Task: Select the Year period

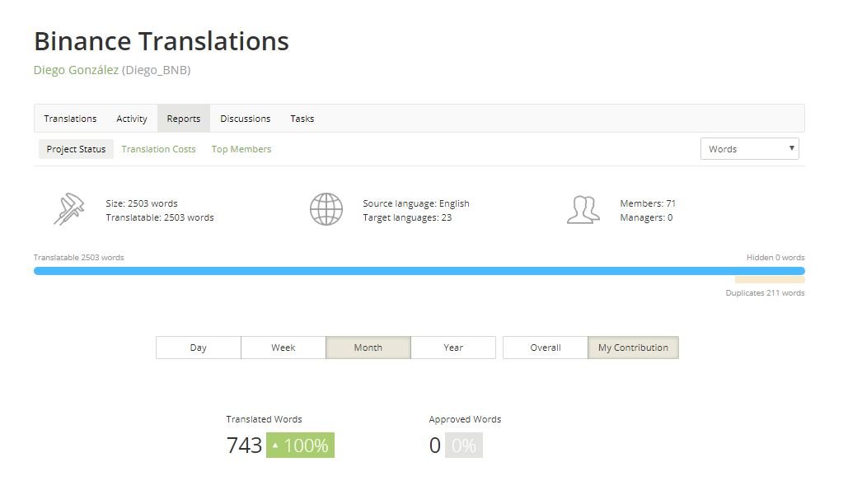Action: [x=453, y=348]
